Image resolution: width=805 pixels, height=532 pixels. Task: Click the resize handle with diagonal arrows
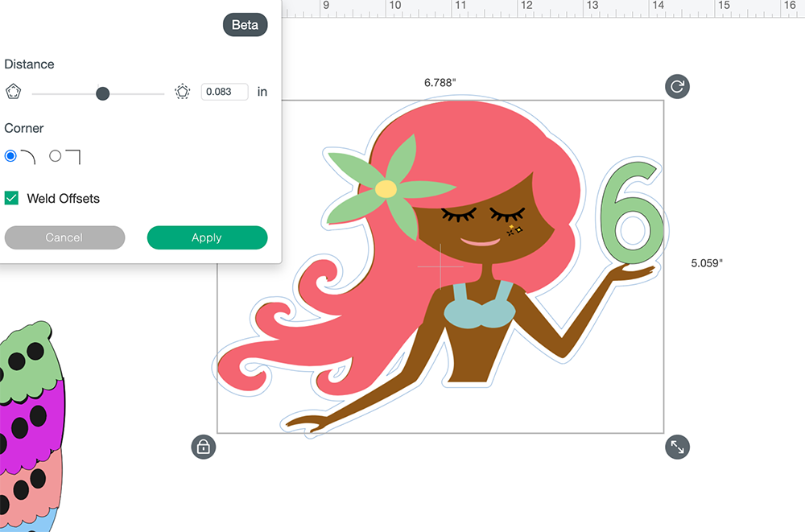click(678, 447)
